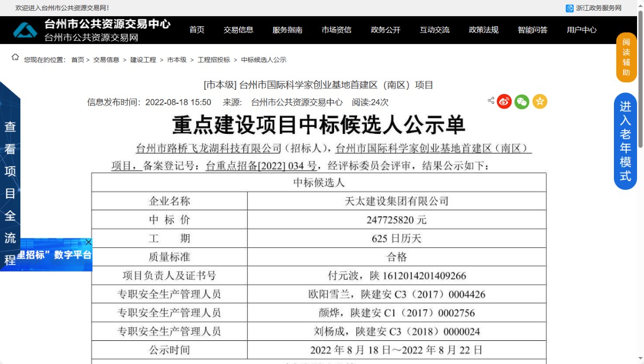Click the 查看项目全流程 left side panel
The height and width of the screenshot is (364, 644).
pos(10,177)
